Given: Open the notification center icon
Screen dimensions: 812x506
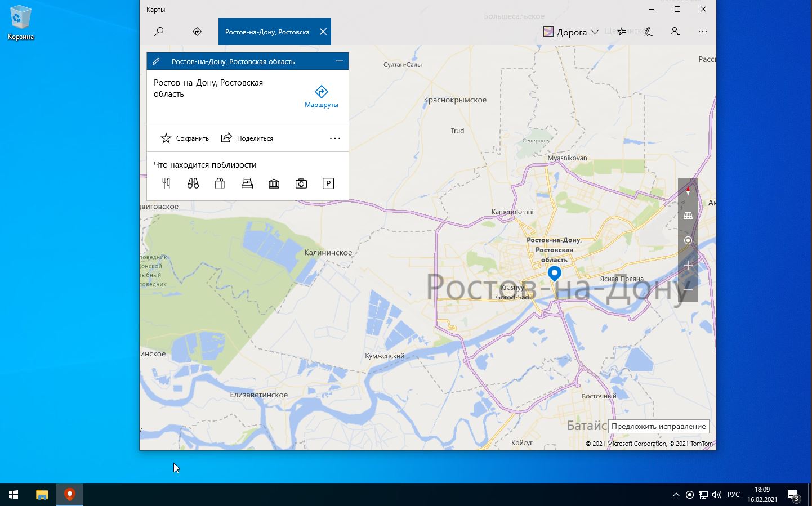Looking at the screenshot, I should pos(793,495).
